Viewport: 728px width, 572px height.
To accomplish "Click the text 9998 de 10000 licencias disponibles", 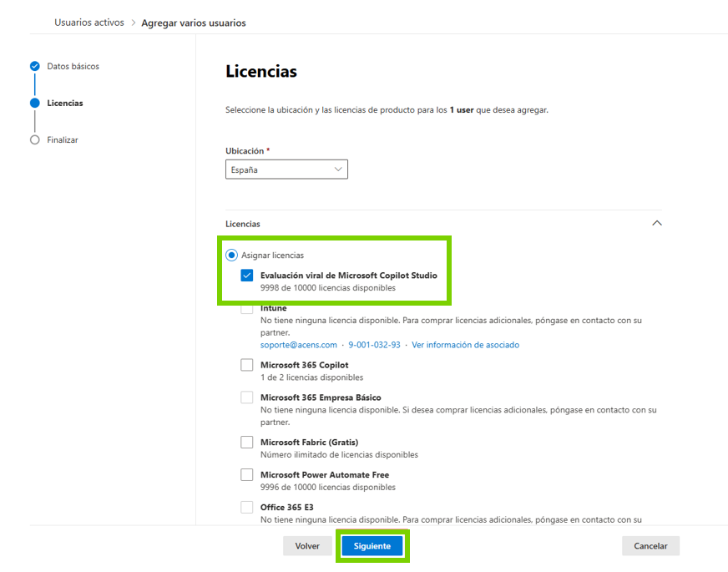I will pyautogui.click(x=328, y=288).
